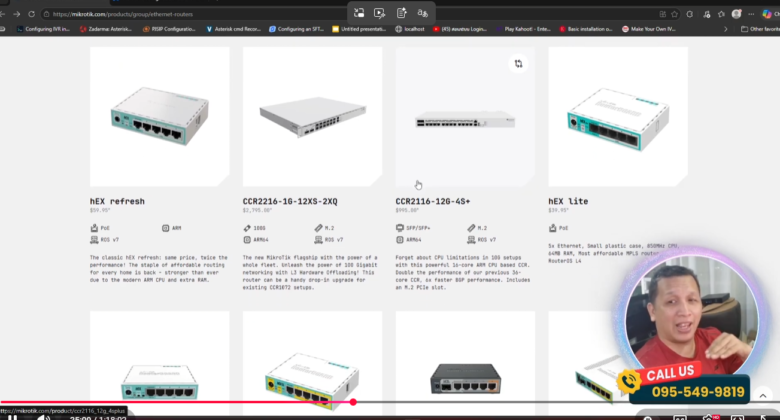Click the scroll-to-top chevron button
Image resolution: width=780 pixels, height=420 pixels.
coord(763,396)
